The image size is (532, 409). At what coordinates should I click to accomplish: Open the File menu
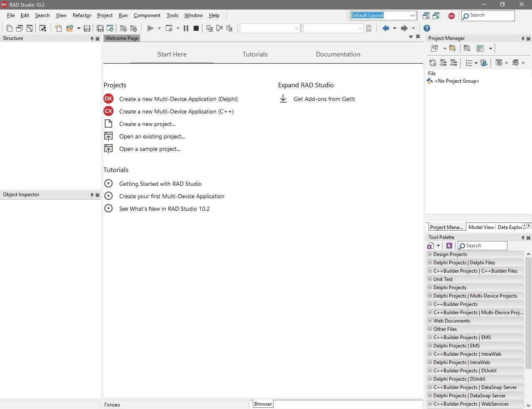[x=11, y=15]
